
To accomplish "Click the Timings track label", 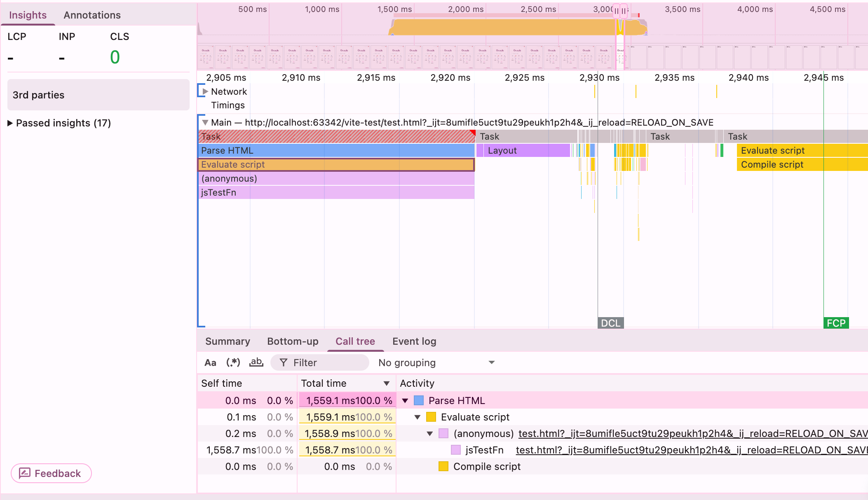I will click(x=228, y=105).
